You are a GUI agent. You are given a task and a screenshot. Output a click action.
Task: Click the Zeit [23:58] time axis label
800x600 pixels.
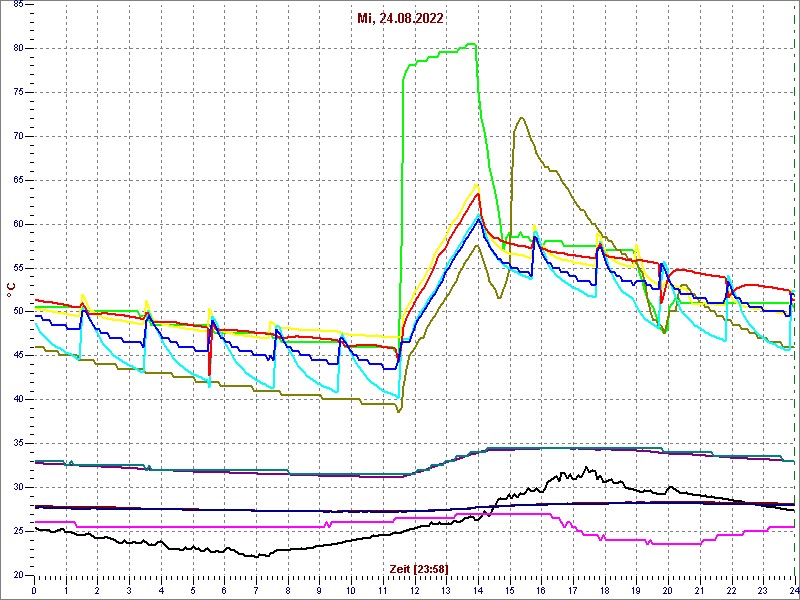pyautogui.click(x=419, y=568)
